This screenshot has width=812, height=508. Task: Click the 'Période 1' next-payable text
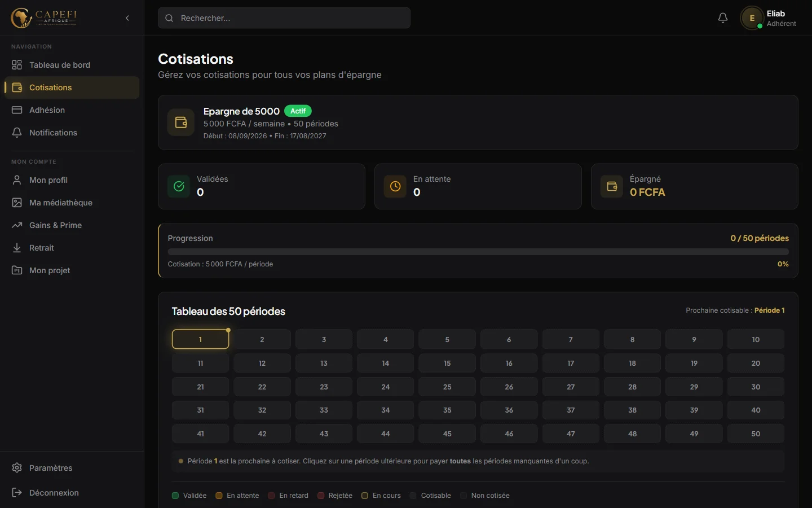click(x=770, y=310)
